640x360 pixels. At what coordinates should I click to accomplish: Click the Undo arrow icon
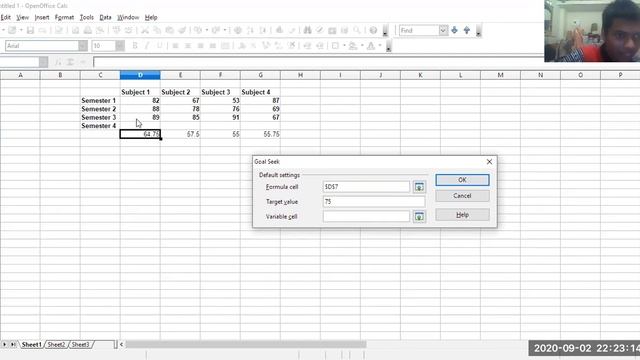point(198,30)
